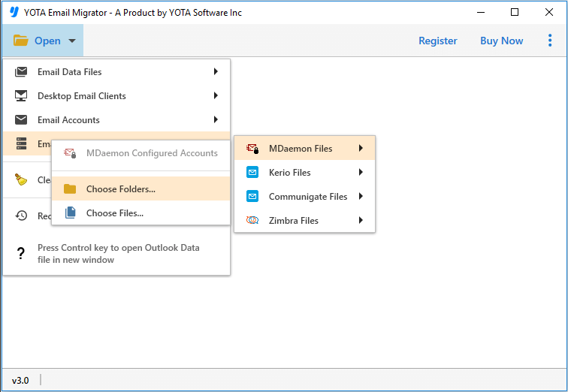Image resolution: width=568 pixels, height=392 pixels.
Task: Click the YOTA app logo in the title bar
Action: click(14, 12)
